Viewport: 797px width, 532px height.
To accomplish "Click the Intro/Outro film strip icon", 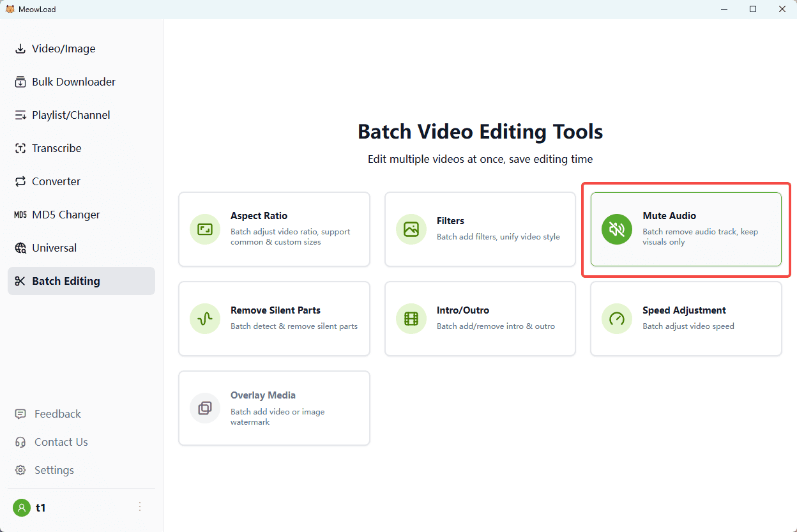I will (x=411, y=319).
